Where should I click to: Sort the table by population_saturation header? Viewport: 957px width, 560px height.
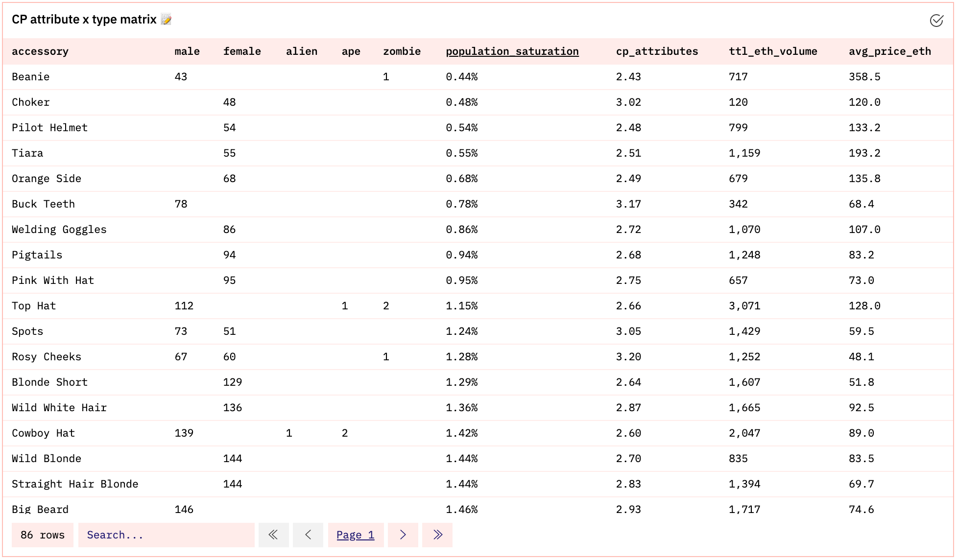(511, 51)
